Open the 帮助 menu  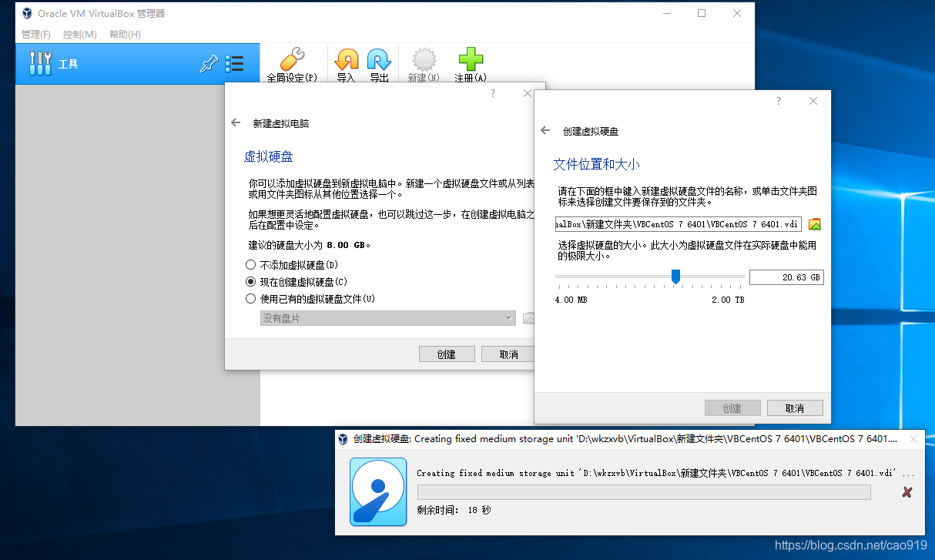(124, 34)
